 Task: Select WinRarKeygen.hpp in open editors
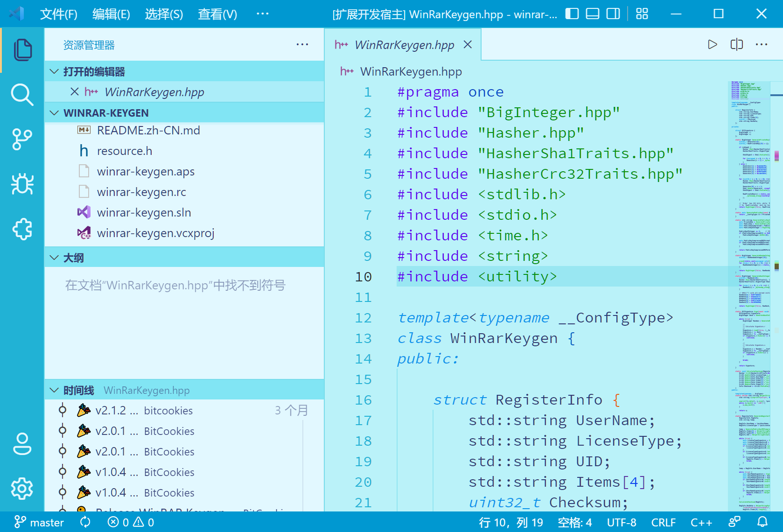pos(184,91)
